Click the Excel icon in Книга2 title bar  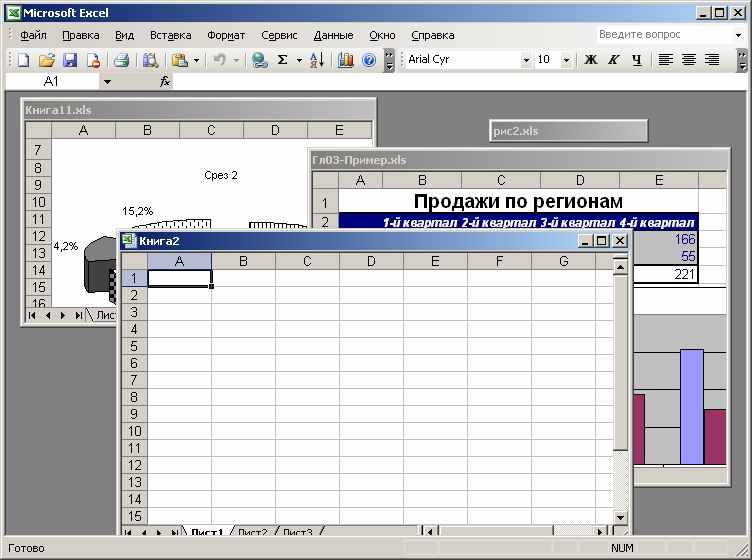tap(129, 241)
